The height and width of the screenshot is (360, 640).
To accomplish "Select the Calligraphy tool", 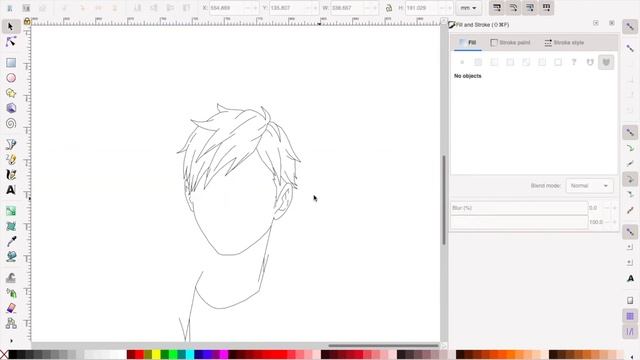I will [11, 175].
